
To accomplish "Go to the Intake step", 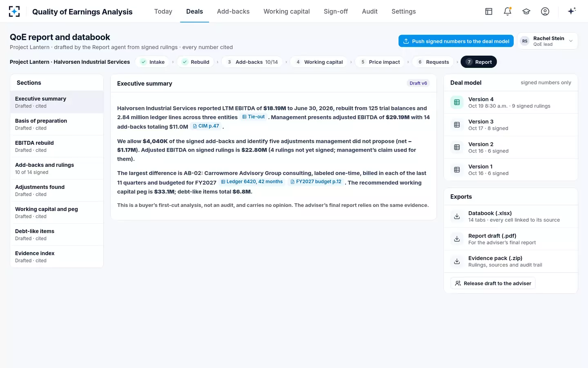I will pos(152,62).
